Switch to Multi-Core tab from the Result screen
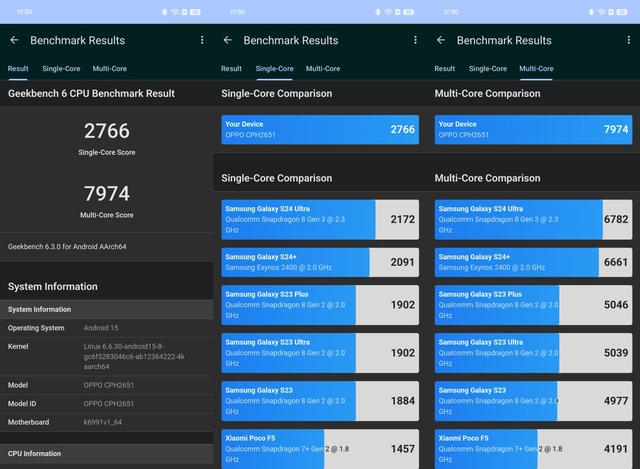This screenshot has width=640, height=469. [110, 69]
